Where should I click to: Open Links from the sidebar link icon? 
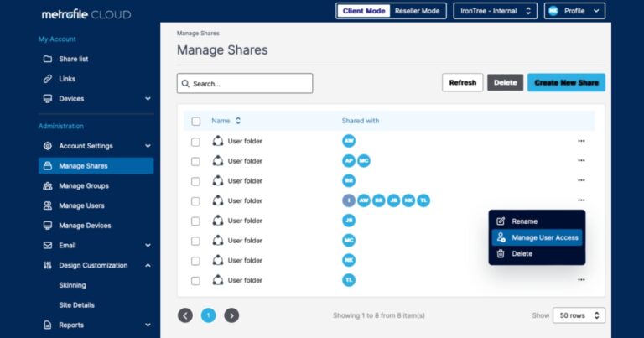[48, 79]
